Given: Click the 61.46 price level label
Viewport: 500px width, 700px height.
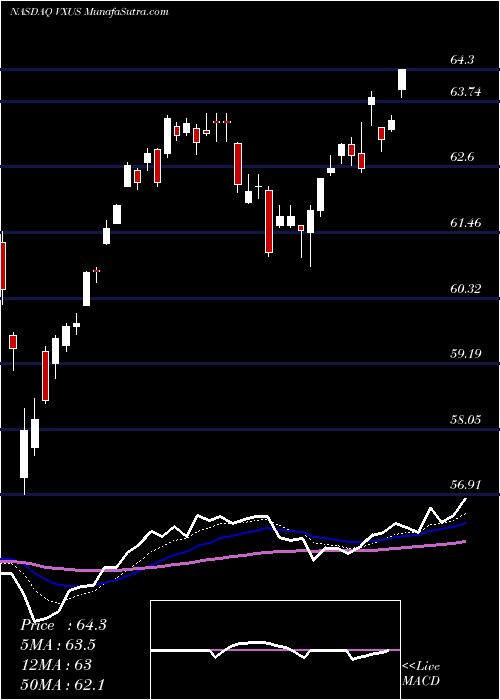Looking at the screenshot, I should (467, 223).
